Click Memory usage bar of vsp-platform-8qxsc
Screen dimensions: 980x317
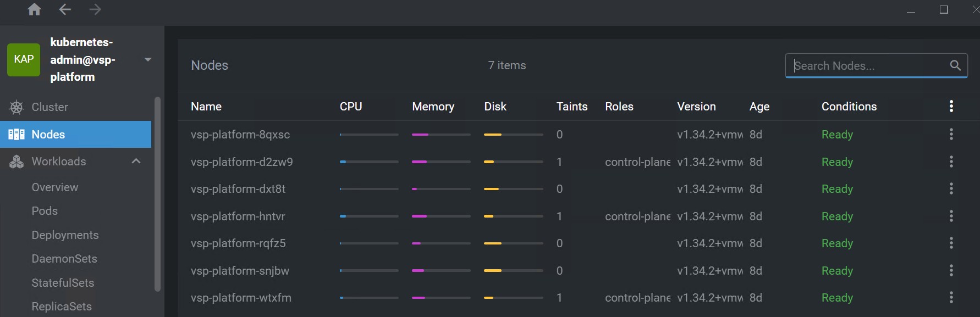point(441,134)
